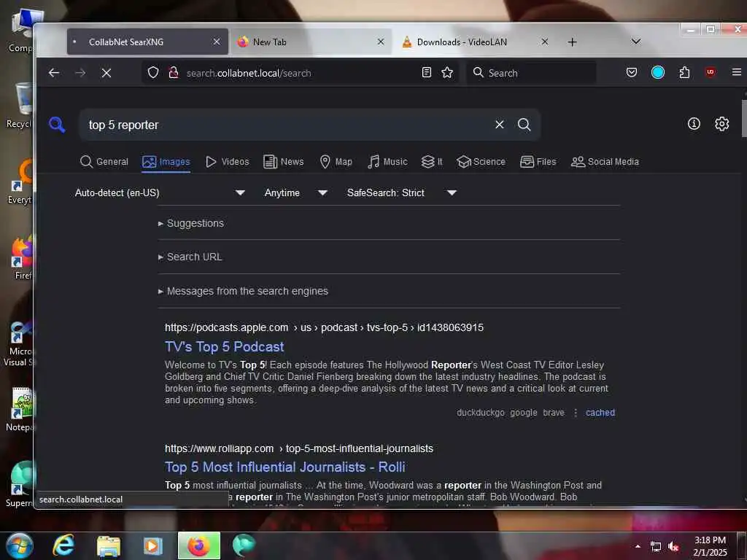The height and width of the screenshot is (560, 747).
Task: Select the Map search category
Action: click(x=336, y=162)
